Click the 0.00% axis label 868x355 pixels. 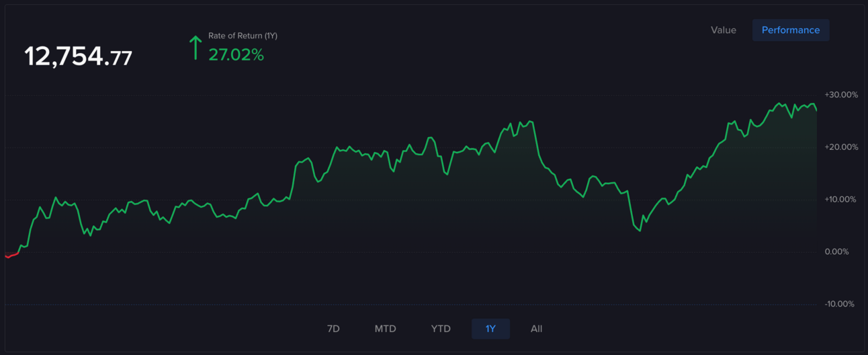(x=836, y=252)
